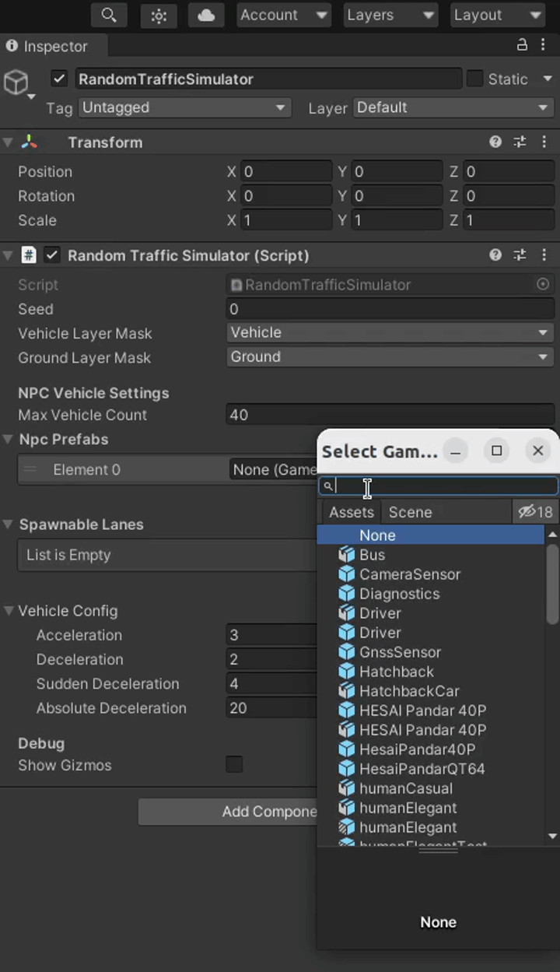Viewport: 560px width, 972px height.
Task: Open Inspector tab options menu
Action: point(544,46)
